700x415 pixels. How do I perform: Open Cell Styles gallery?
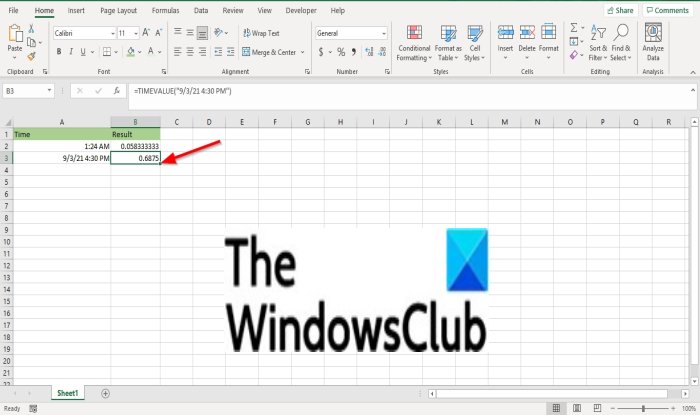point(475,43)
